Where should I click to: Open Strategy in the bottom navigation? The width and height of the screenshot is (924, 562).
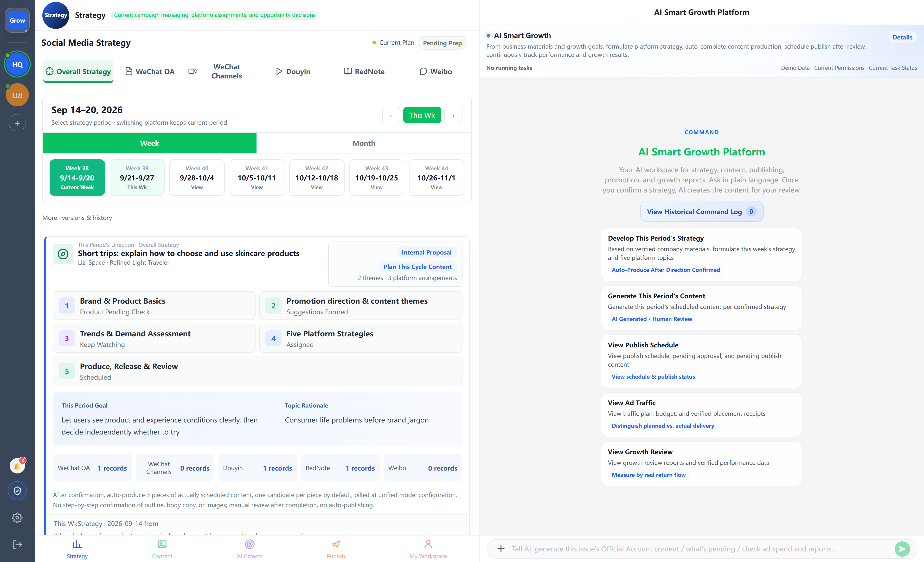pos(77,549)
